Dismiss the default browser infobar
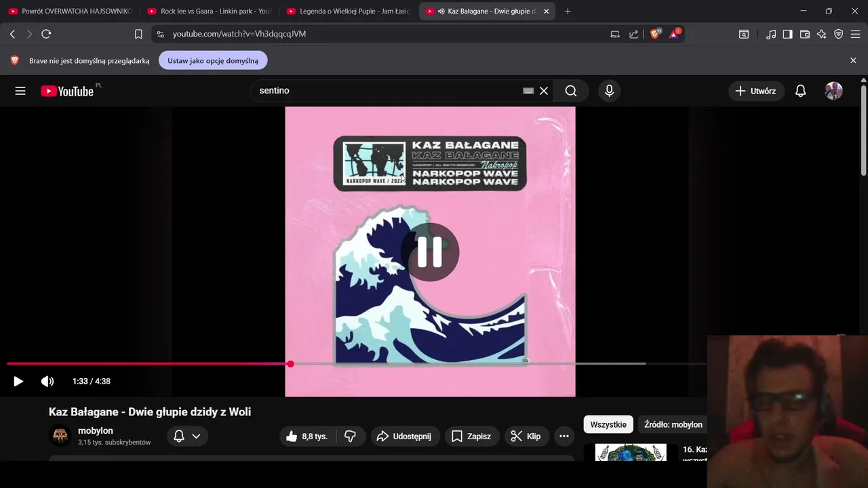 click(853, 60)
